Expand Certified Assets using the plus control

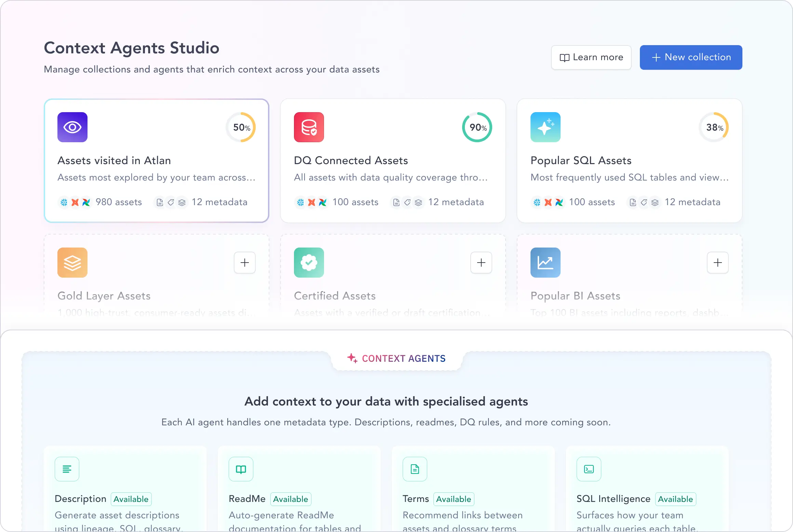[x=481, y=263]
